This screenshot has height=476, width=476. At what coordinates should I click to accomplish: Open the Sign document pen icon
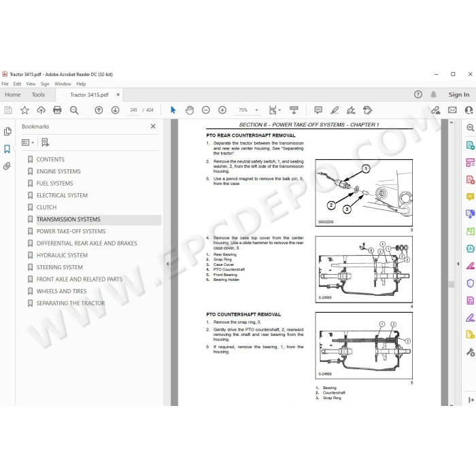[x=351, y=110]
